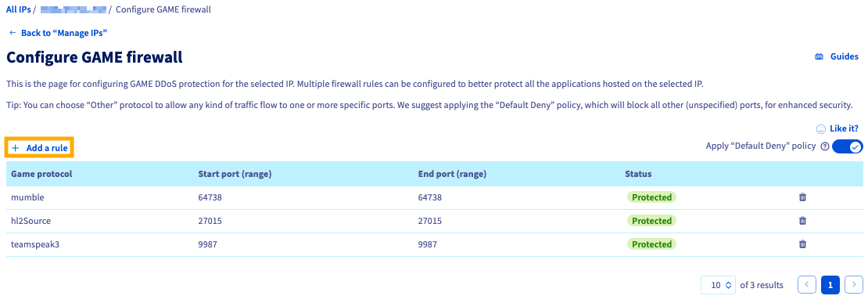Open the All IPs breadcrumb
Screen dimensions: 868x303
[19, 9]
